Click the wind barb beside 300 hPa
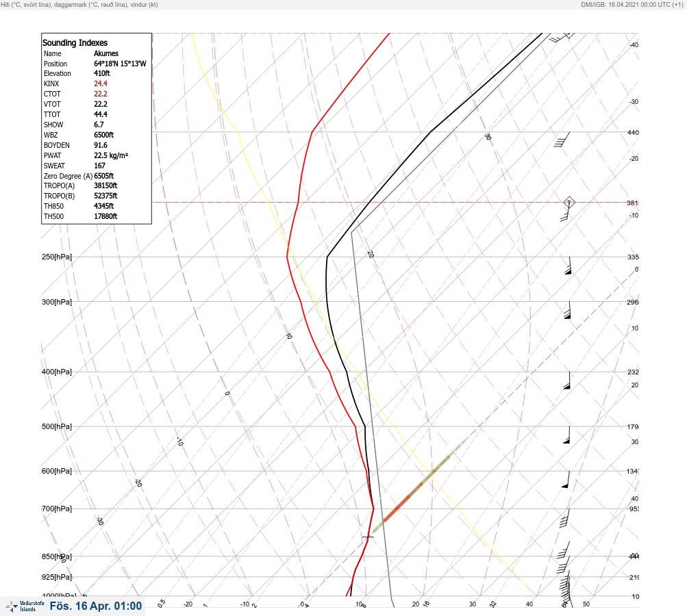687x616 pixels. [x=568, y=310]
